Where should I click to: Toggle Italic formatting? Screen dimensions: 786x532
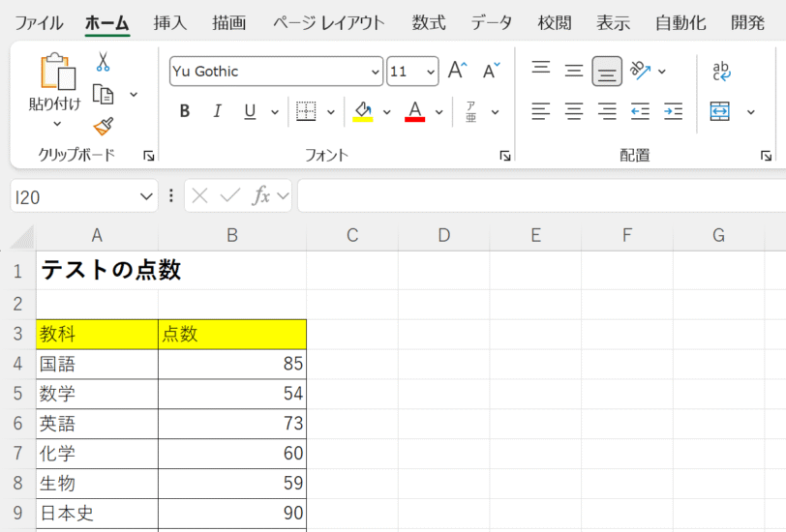[x=217, y=111]
